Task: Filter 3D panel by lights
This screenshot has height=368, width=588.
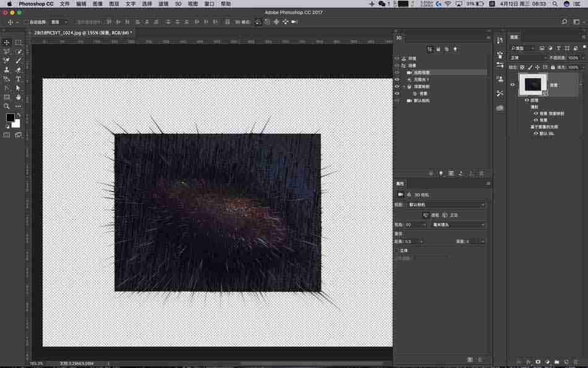Action: tap(456, 49)
